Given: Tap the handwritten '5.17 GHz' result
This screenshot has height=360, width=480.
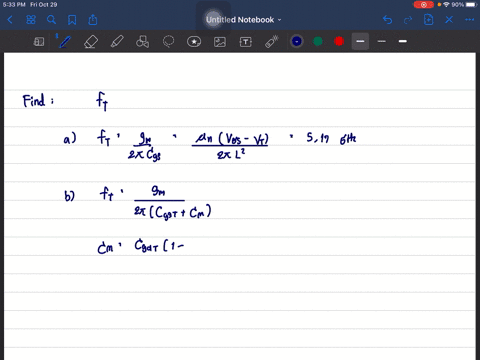Looking at the screenshot, I should [x=331, y=138].
